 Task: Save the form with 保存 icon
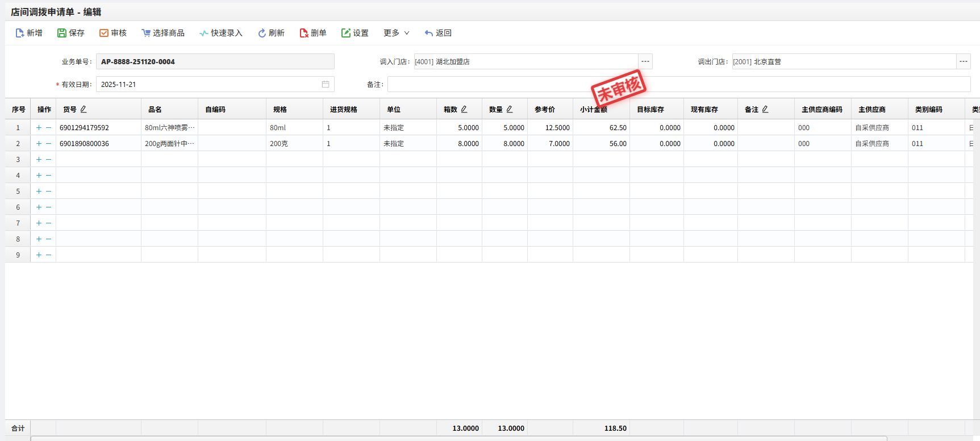(62, 33)
